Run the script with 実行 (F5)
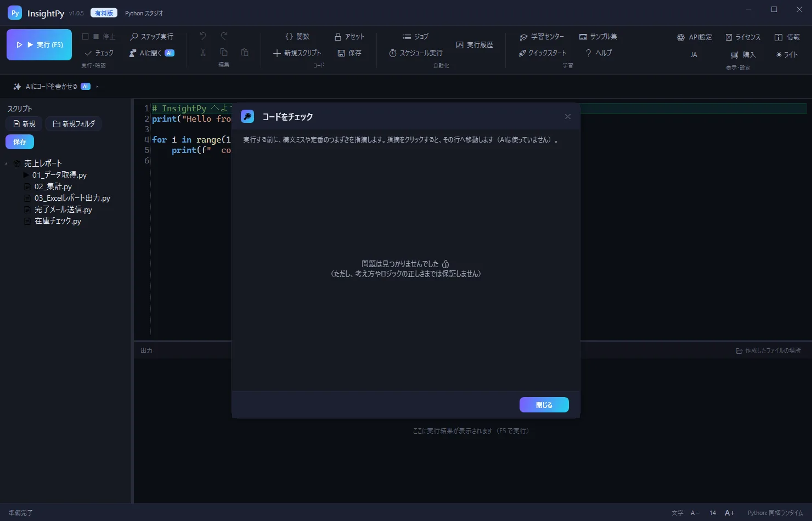 pyautogui.click(x=39, y=44)
